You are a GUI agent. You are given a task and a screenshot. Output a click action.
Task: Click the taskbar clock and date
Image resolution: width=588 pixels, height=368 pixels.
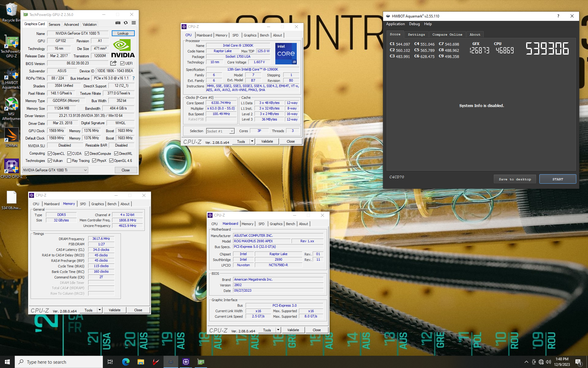pyautogui.click(x=562, y=362)
